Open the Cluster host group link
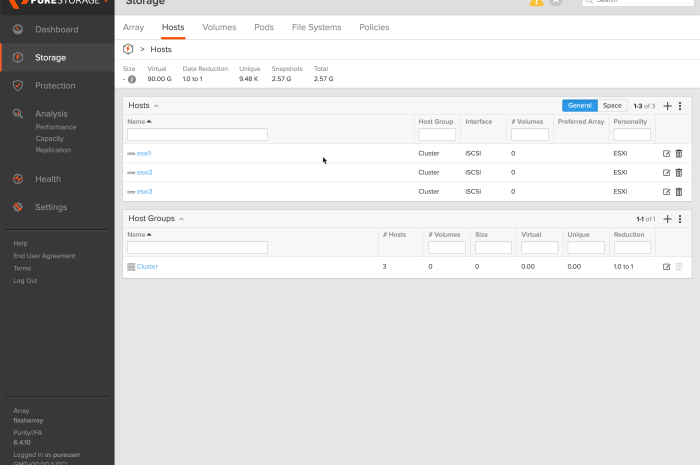 147,267
